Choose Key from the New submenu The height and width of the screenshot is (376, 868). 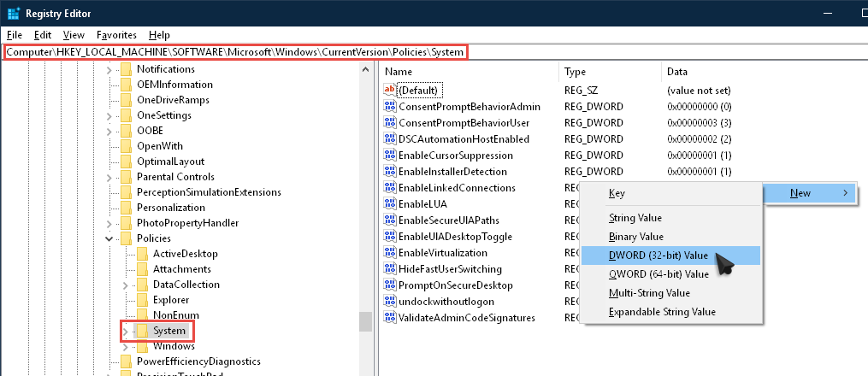click(670, 193)
